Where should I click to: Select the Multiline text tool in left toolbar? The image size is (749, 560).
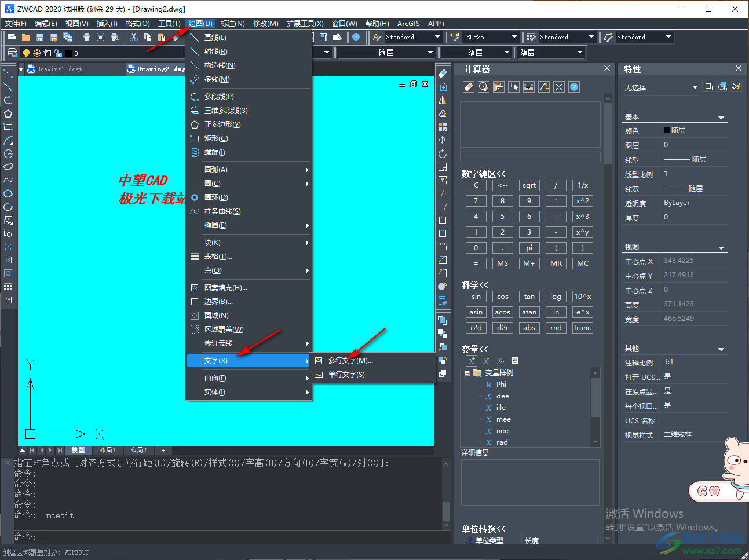coord(8,300)
